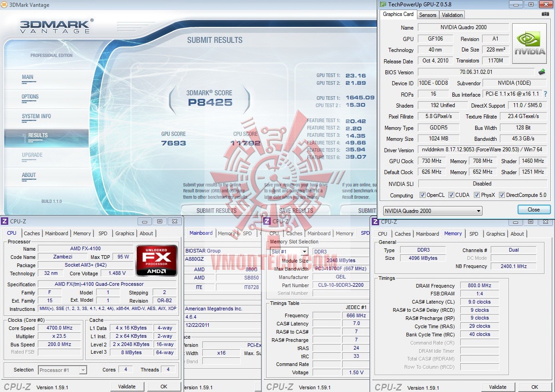Click the GPU score value 7693
The image size is (555, 392).
point(174,143)
